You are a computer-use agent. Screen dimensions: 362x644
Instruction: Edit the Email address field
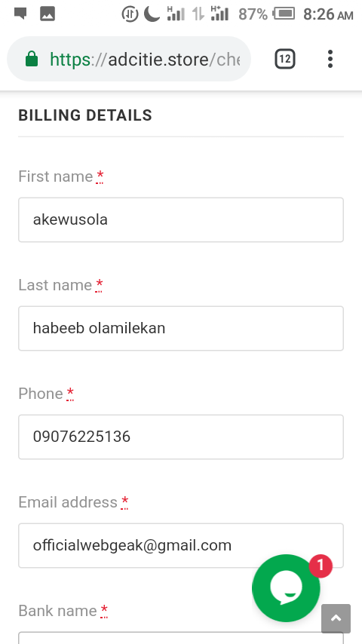tap(181, 545)
